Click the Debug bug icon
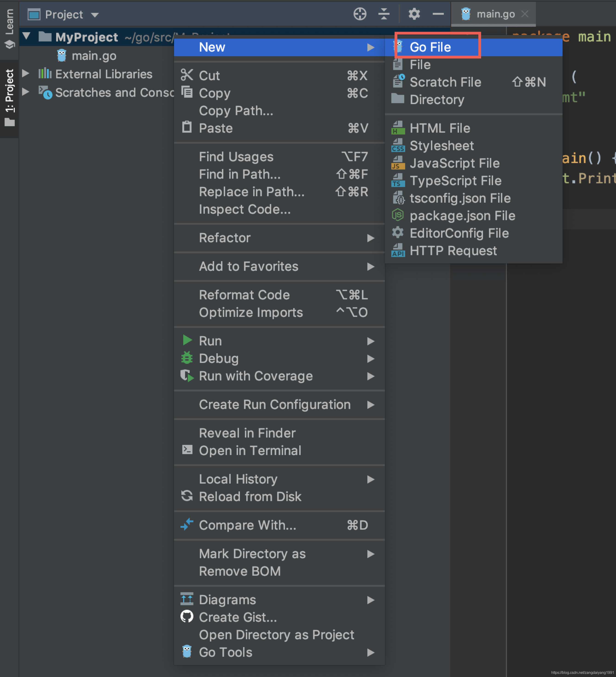 click(x=187, y=358)
